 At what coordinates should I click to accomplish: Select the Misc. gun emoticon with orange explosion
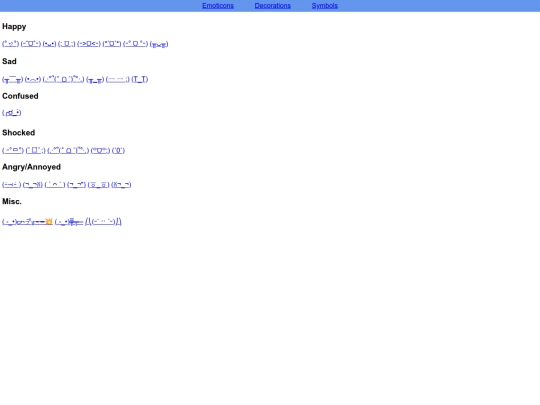27,221
